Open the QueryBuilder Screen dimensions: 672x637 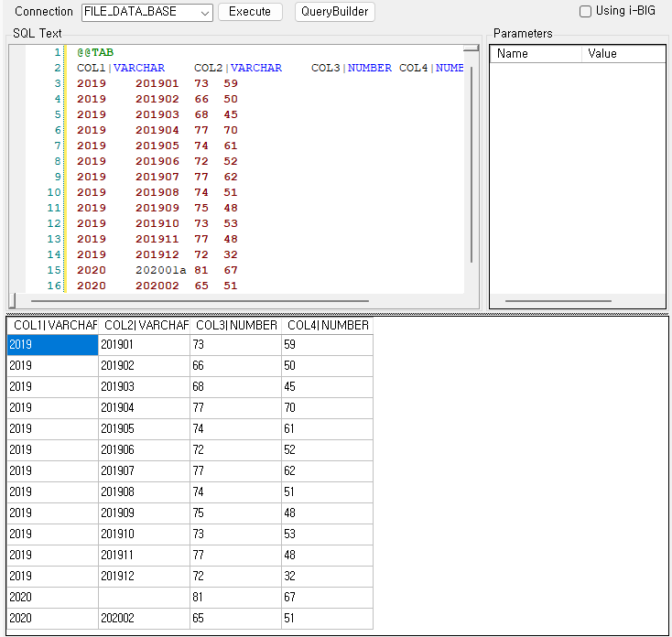point(335,12)
